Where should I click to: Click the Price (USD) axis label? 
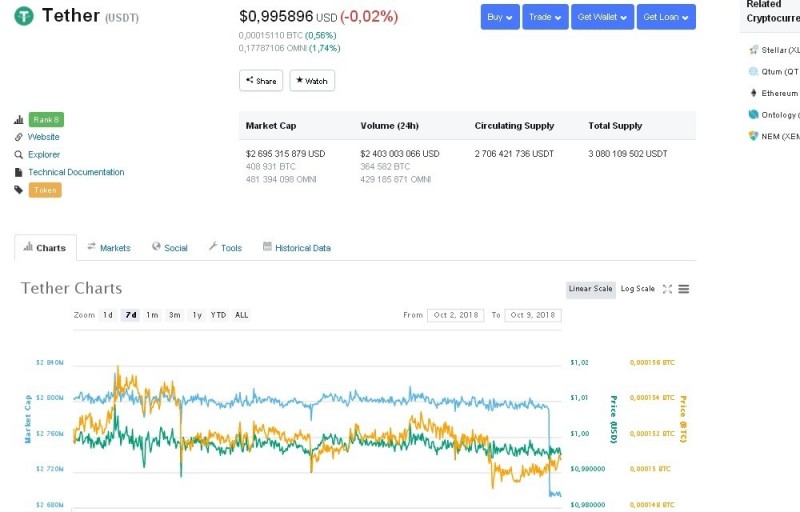(614, 419)
